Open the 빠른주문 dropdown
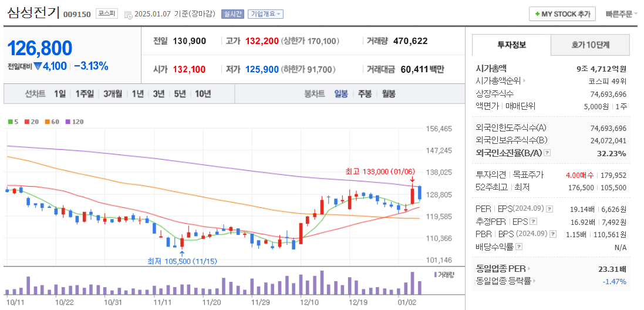The width and height of the screenshot is (644, 310). point(622,14)
